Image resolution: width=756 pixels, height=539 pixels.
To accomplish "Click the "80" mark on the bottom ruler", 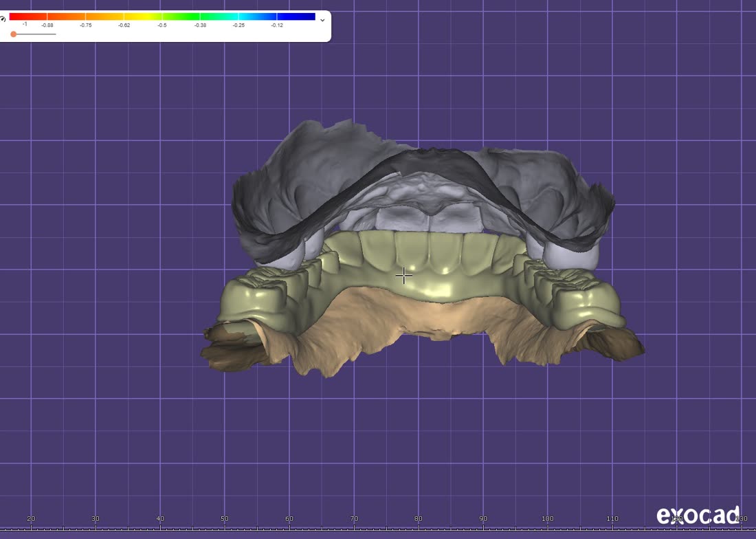I will tap(418, 519).
